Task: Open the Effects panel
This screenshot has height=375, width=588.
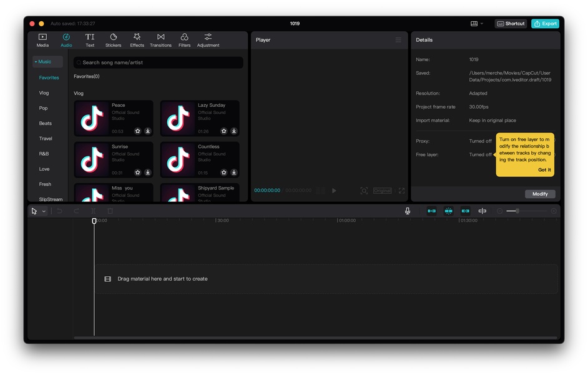Action: point(137,40)
